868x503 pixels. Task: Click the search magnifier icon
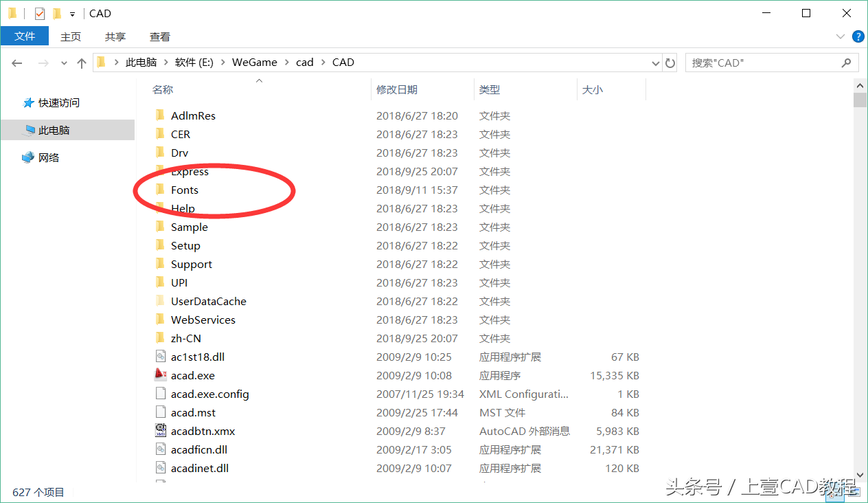[846, 63]
